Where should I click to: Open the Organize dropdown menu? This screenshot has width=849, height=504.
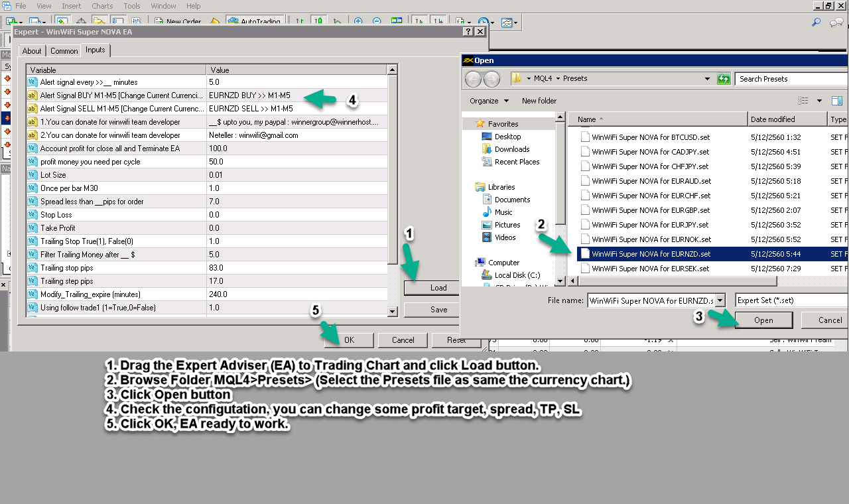[489, 101]
